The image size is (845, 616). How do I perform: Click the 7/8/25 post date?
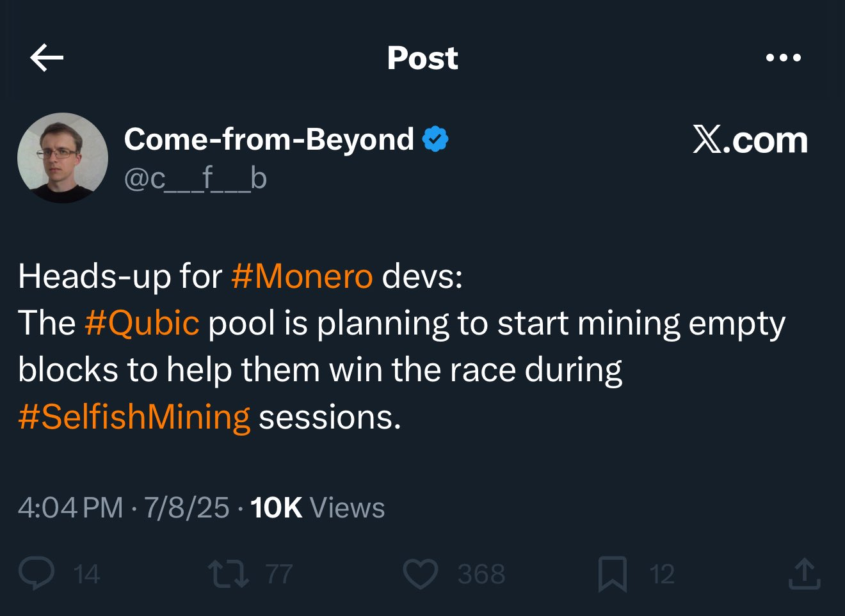click(186, 508)
